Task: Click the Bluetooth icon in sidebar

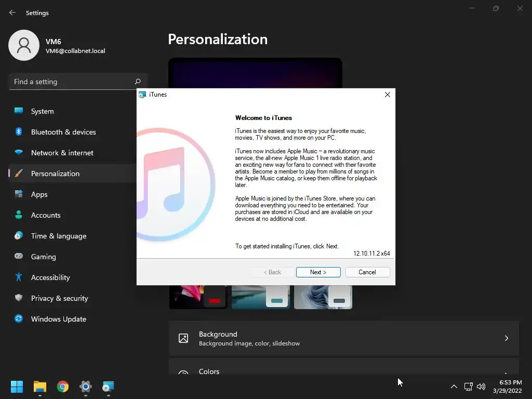Action: pyautogui.click(x=19, y=131)
